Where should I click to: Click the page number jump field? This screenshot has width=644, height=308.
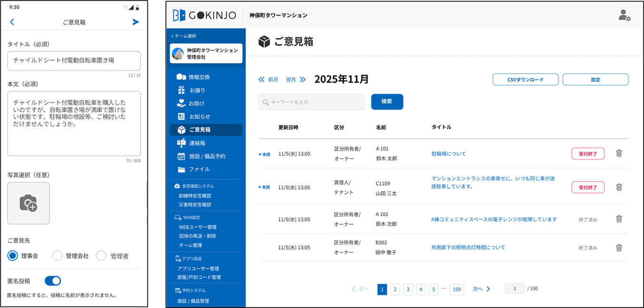pos(515,289)
